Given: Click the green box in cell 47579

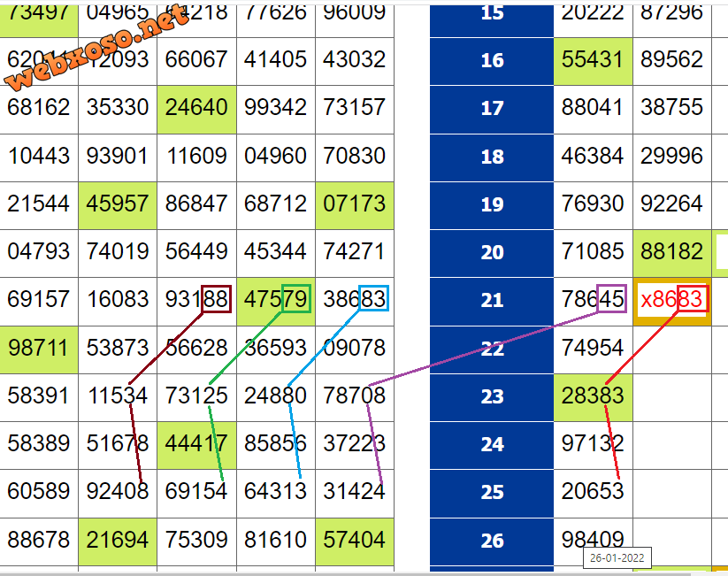Looking at the screenshot, I should [295, 299].
